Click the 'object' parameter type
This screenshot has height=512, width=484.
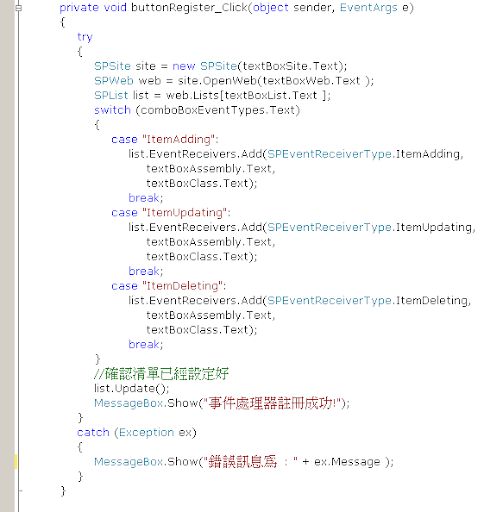coord(271,8)
